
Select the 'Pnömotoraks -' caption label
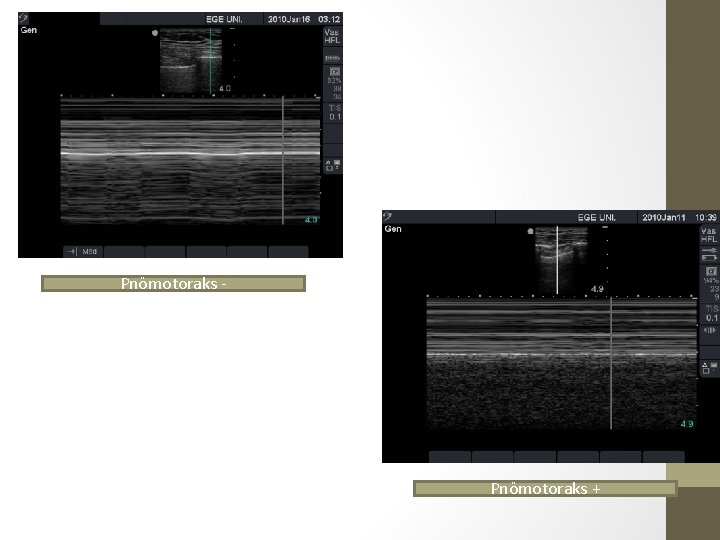click(x=174, y=283)
